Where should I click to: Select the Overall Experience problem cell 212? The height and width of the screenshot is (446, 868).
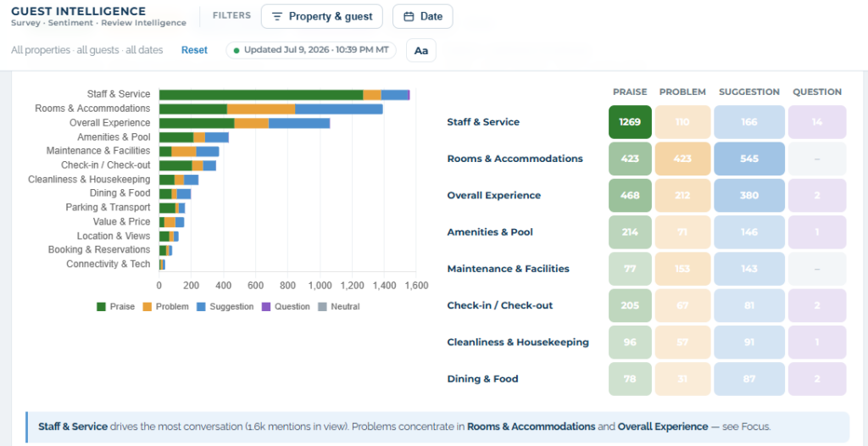tap(682, 196)
